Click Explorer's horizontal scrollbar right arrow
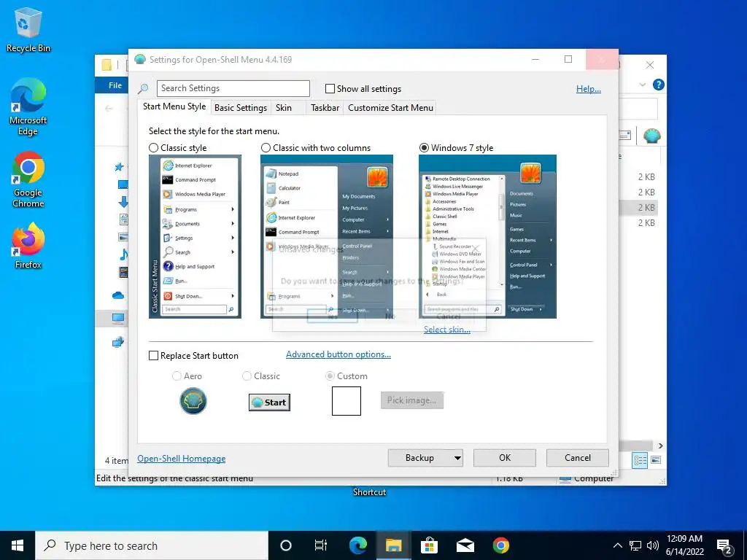The height and width of the screenshot is (560, 747). click(660, 446)
